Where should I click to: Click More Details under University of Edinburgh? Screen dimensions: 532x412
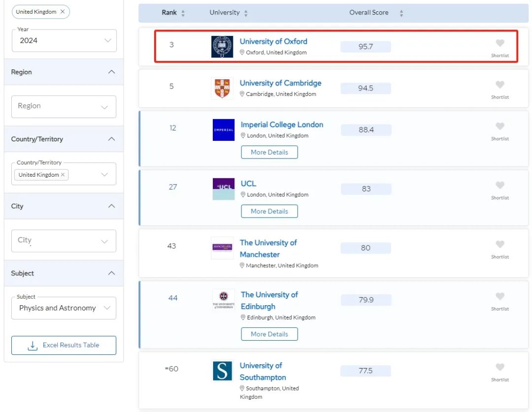point(269,334)
